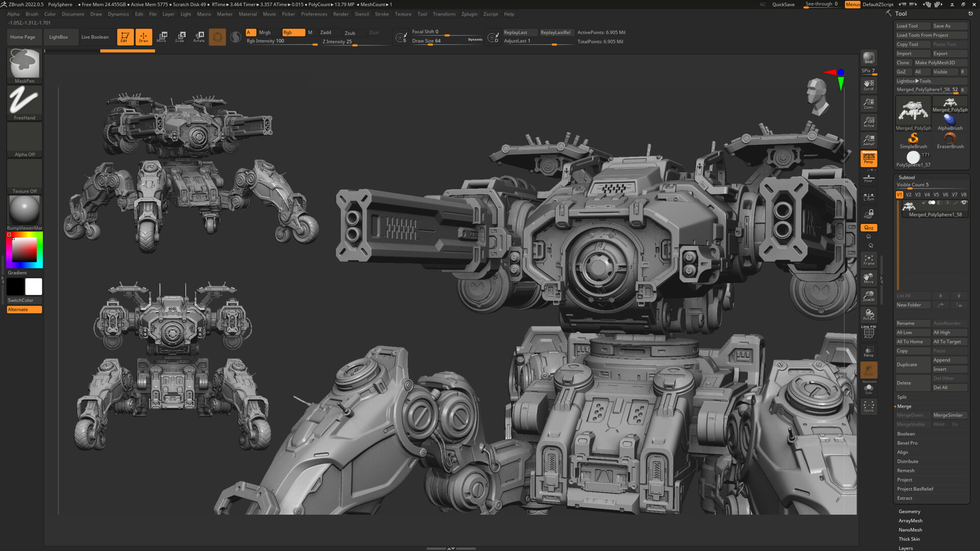Expand the Boolean section

coord(905,434)
